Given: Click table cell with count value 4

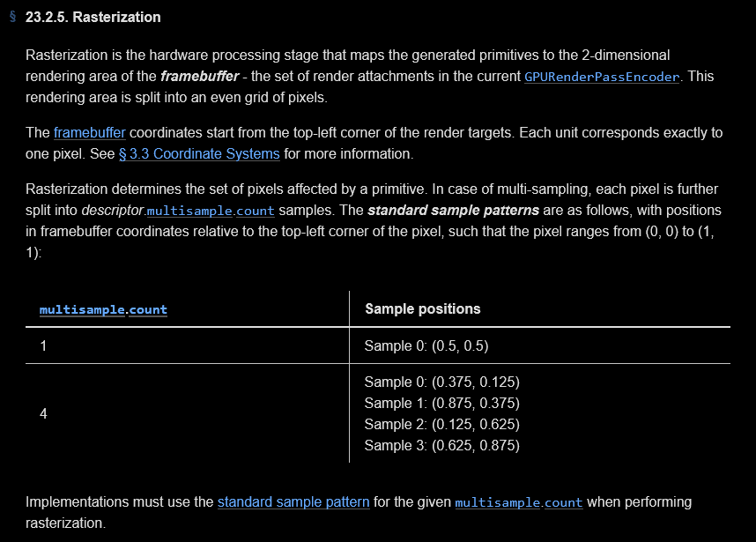Looking at the screenshot, I should (187, 413).
